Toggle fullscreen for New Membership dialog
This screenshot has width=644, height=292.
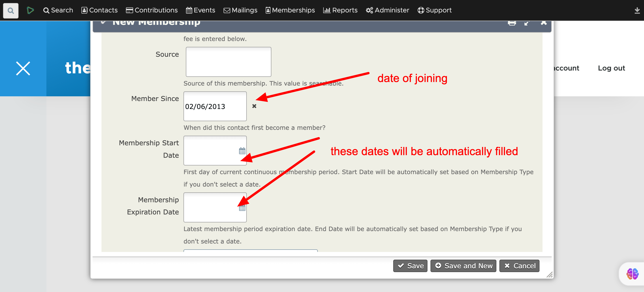click(x=527, y=23)
